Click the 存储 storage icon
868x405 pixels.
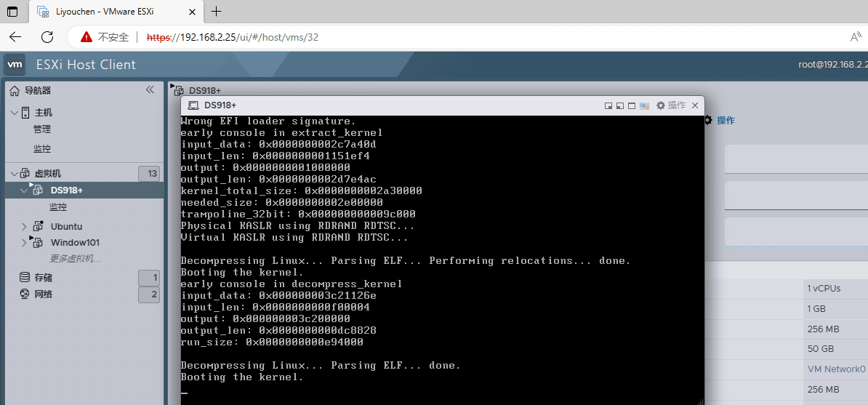click(x=25, y=277)
